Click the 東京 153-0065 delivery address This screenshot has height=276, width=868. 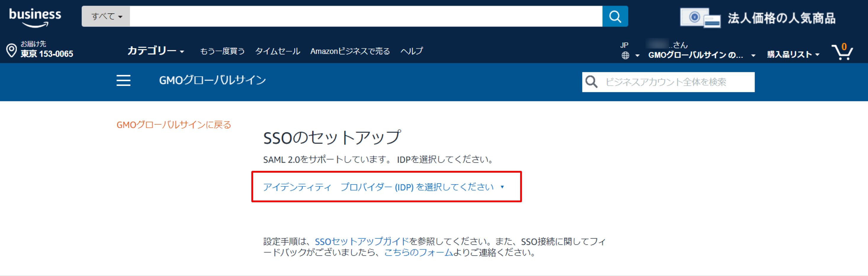tap(47, 54)
